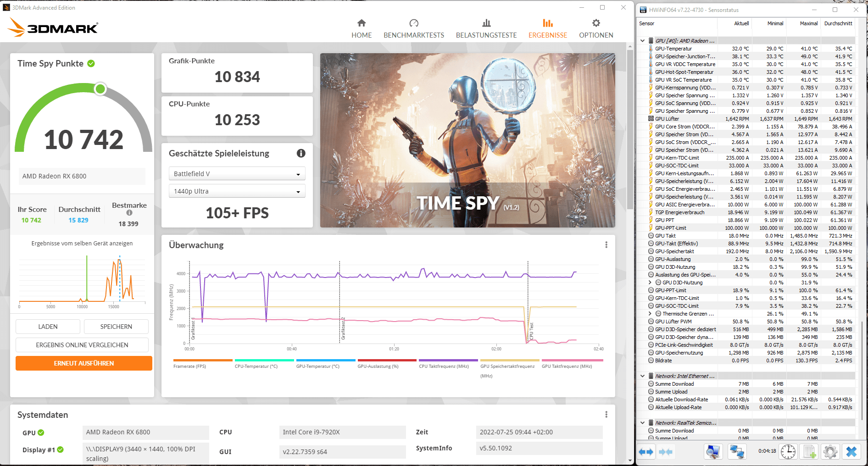The width and height of the screenshot is (868, 466).
Task: Open three-dot menu in Systemdaten panel
Action: 606,415
